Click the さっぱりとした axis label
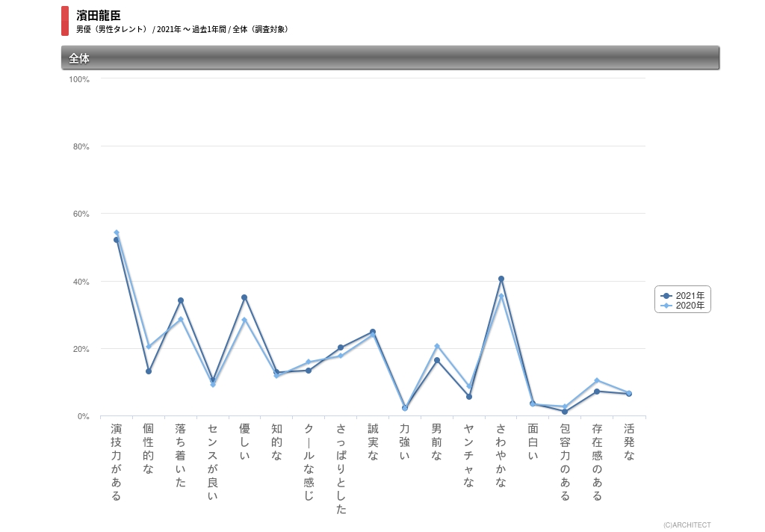 341,468
